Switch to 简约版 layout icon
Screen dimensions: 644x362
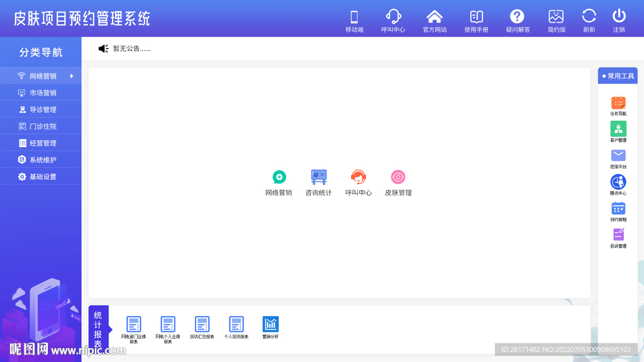coord(556,17)
